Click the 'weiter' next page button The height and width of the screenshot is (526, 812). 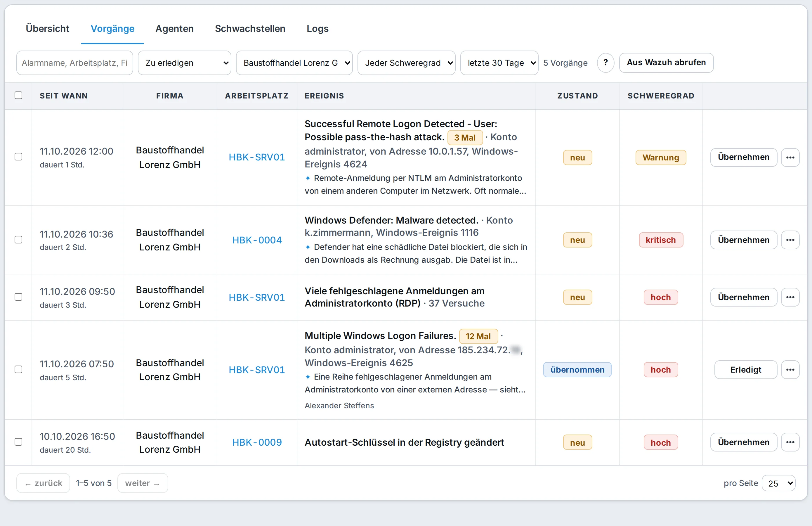143,483
